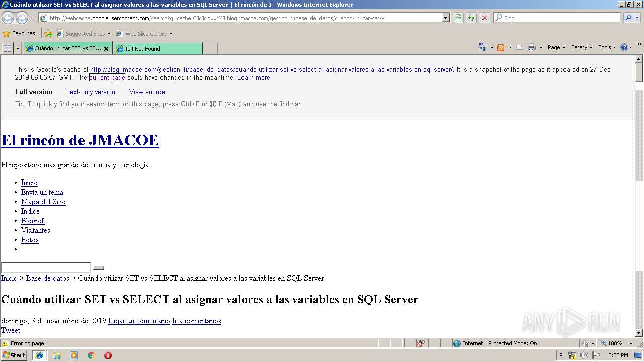Screen dimensions: 644x362
Task: Open the Visitantes link
Action: 36,230
